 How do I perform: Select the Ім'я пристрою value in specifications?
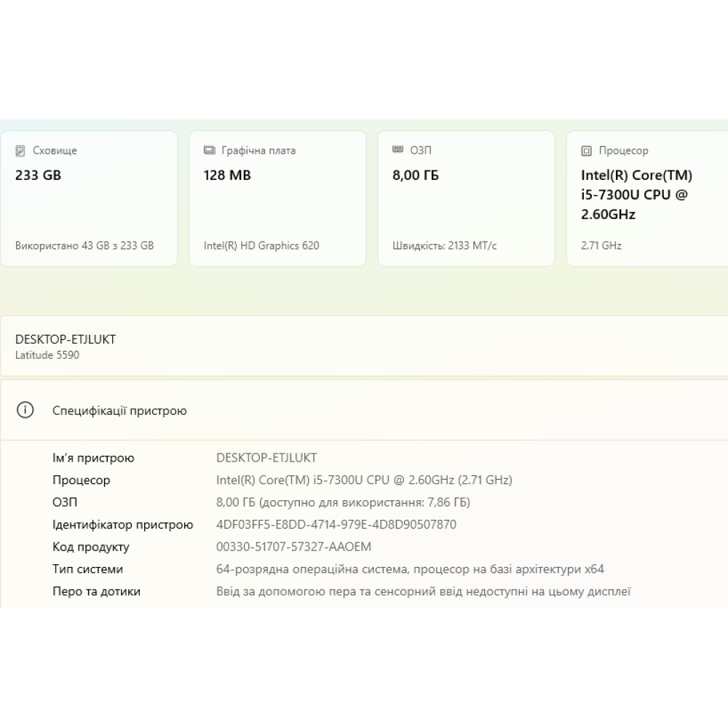(x=266, y=458)
